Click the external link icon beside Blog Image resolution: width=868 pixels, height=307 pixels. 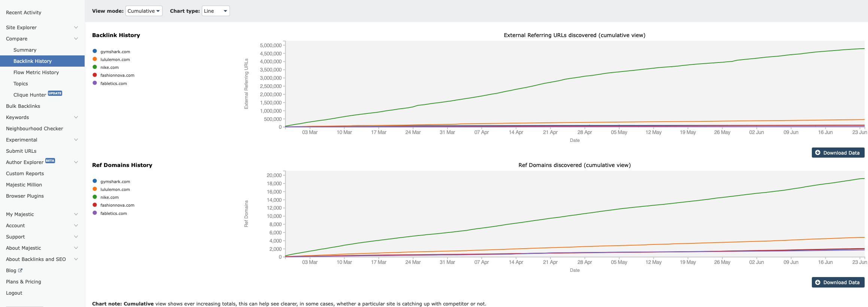[x=20, y=270]
